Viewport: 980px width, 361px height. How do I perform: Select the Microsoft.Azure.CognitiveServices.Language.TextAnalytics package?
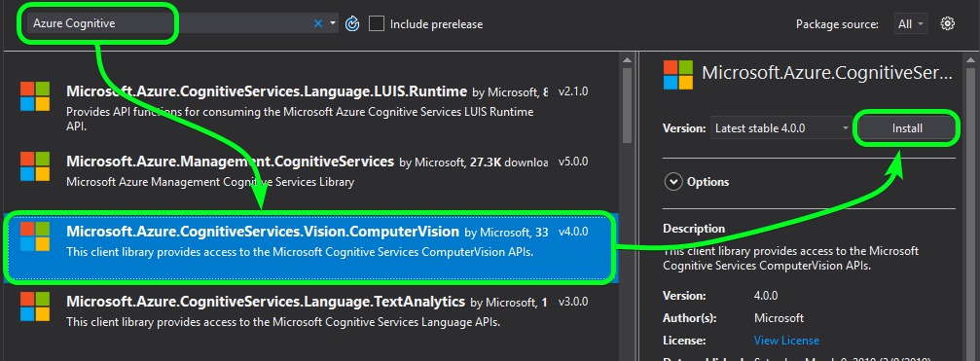[305, 311]
